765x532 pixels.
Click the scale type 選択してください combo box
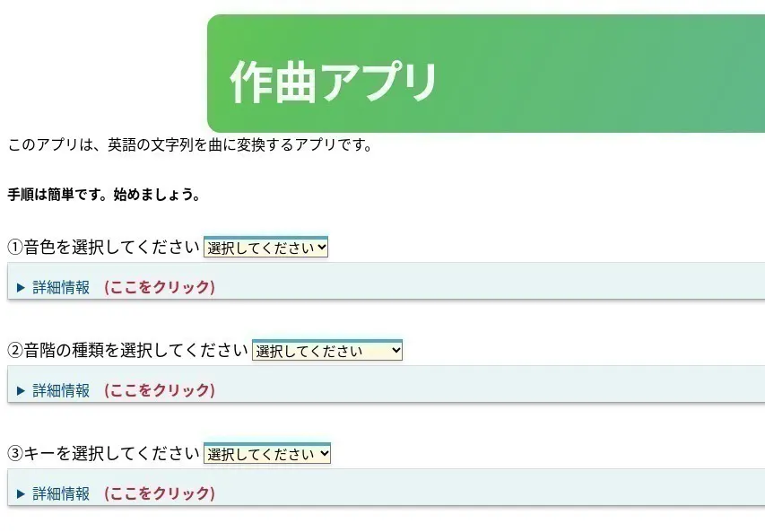coord(327,350)
